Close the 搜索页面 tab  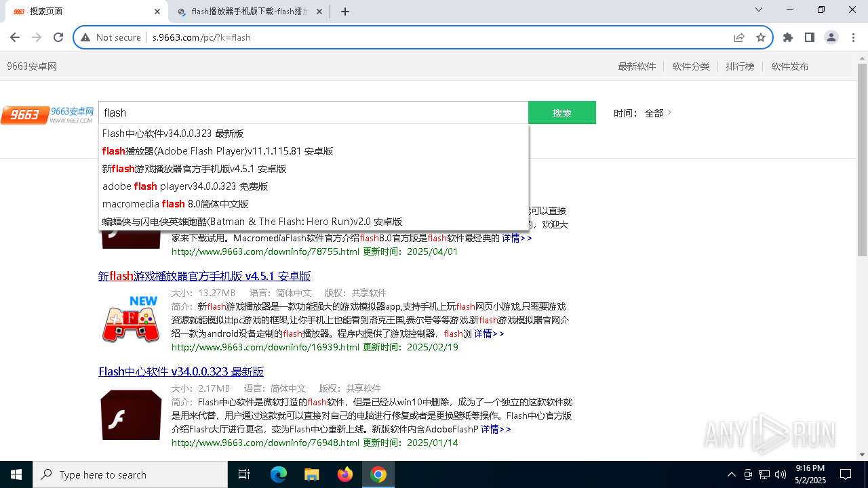pyautogui.click(x=157, y=12)
